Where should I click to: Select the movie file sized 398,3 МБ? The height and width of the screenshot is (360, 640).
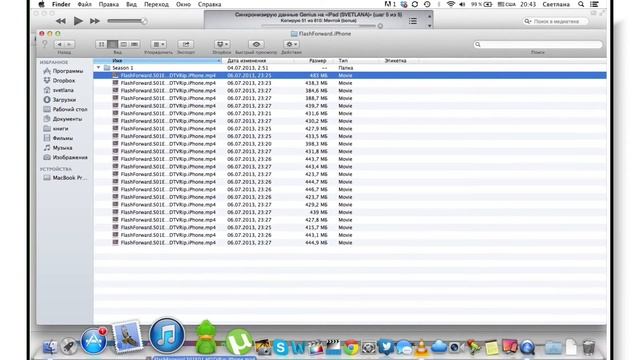click(350, 144)
